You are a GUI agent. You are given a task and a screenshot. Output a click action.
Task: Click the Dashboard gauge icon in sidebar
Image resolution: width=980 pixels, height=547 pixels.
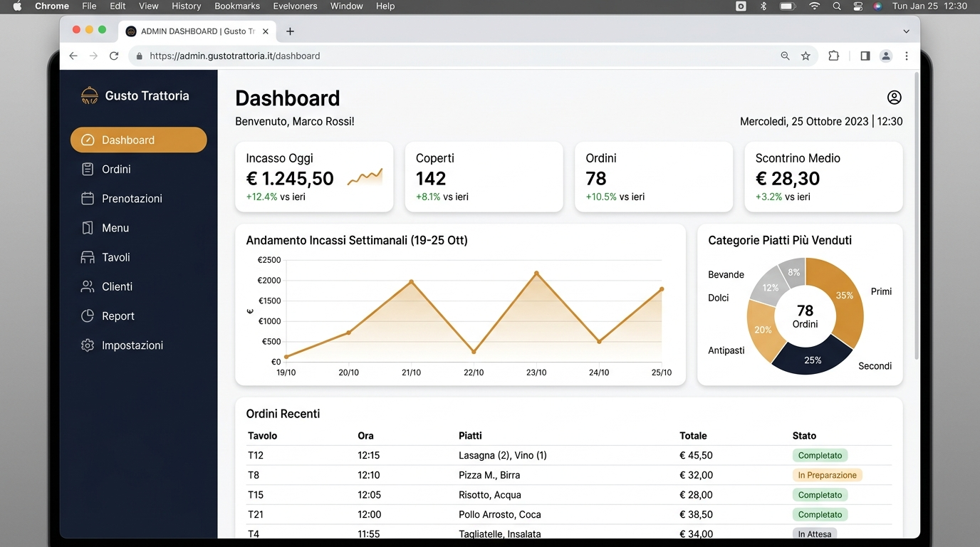click(88, 140)
